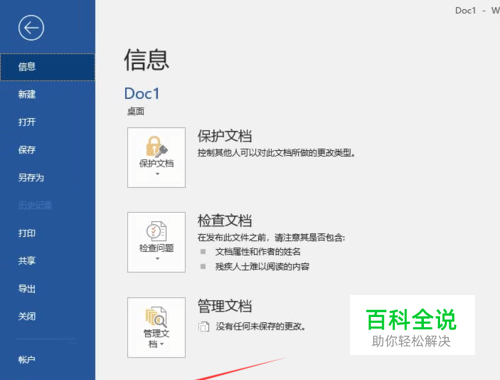The image size is (500, 380).
Task: Click text 没有任何未保存的更改
Action: tap(261, 326)
